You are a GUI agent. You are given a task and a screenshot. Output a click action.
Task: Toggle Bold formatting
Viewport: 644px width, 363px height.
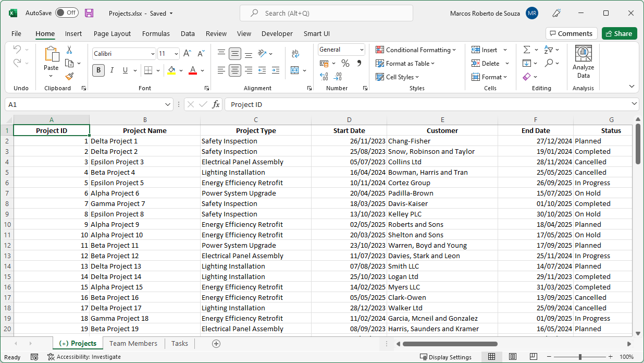click(98, 70)
